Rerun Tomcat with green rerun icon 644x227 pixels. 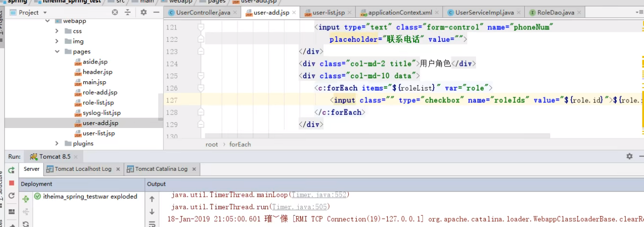click(11, 170)
